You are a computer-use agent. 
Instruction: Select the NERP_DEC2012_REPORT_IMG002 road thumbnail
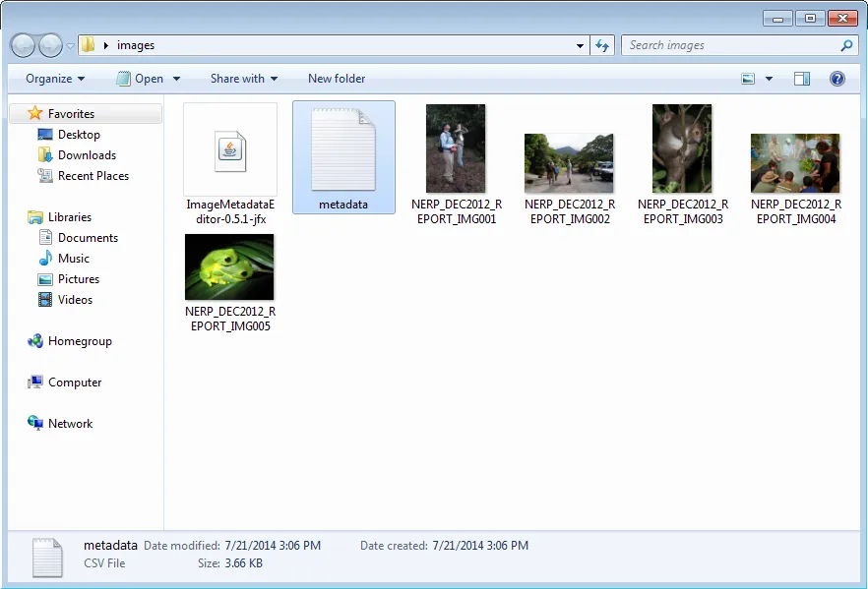(x=569, y=163)
